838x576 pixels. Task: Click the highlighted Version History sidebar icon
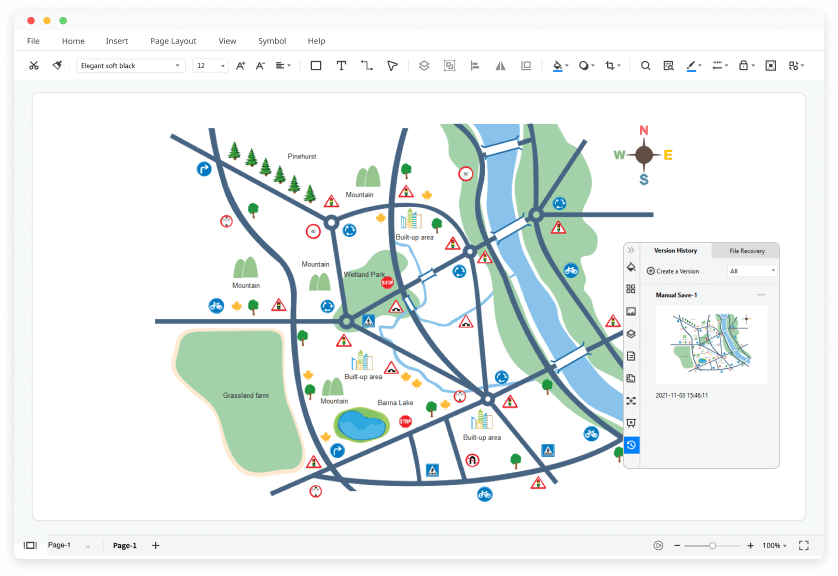pos(631,445)
